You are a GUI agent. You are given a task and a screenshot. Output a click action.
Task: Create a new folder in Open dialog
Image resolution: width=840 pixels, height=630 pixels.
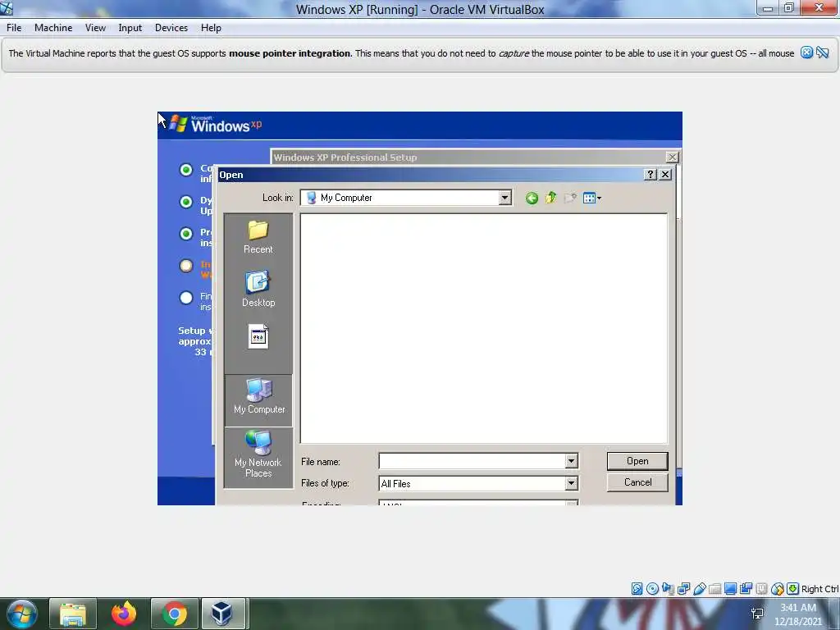570,199
